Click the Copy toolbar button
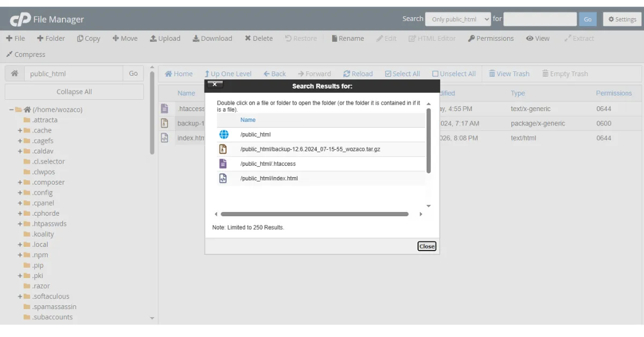Image resolution: width=644 pixels, height=337 pixels. tap(89, 38)
